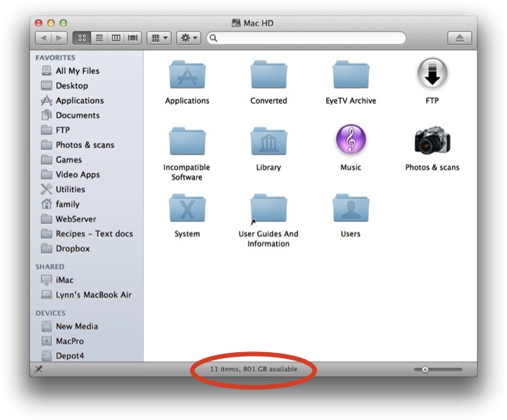Open the Users folder
Screen dimensions: 507x420
pyautogui.click(x=351, y=208)
